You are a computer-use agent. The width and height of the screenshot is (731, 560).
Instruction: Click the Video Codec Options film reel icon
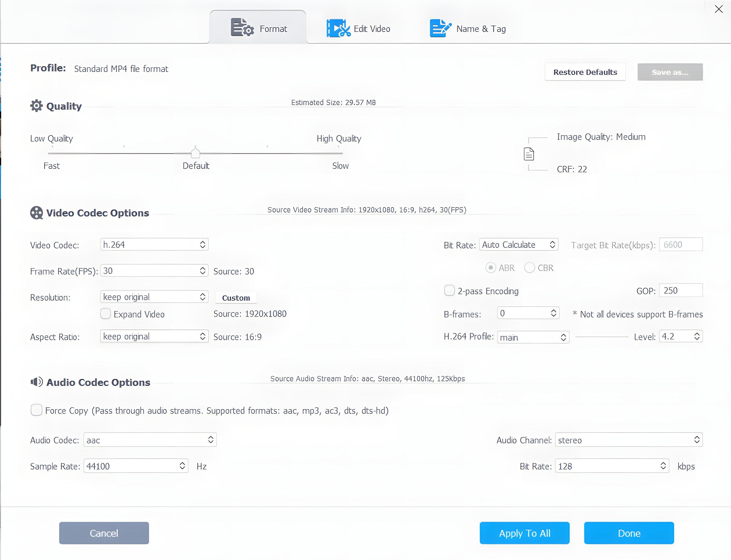37,213
